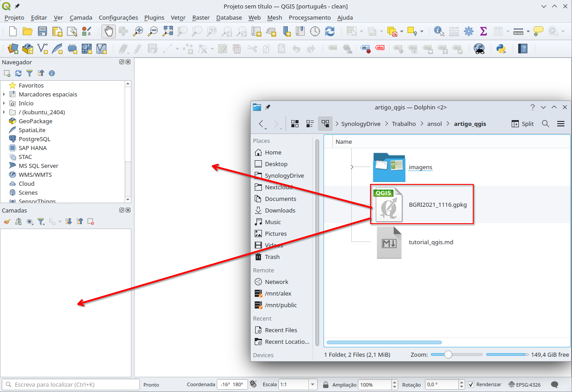Click the EPSG:4326 CRS button
The image size is (572, 392).
pos(524,384)
